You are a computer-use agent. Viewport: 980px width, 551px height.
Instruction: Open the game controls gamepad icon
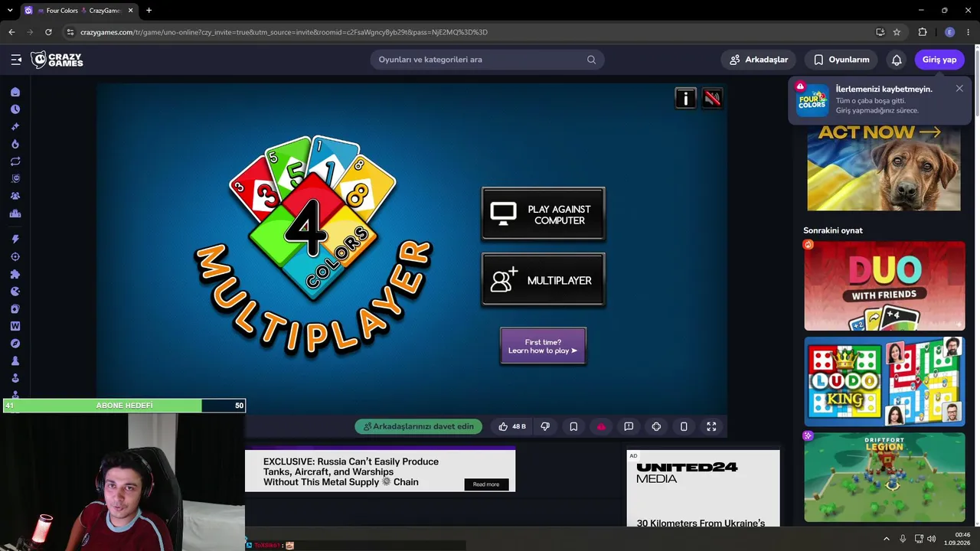click(656, 426)
